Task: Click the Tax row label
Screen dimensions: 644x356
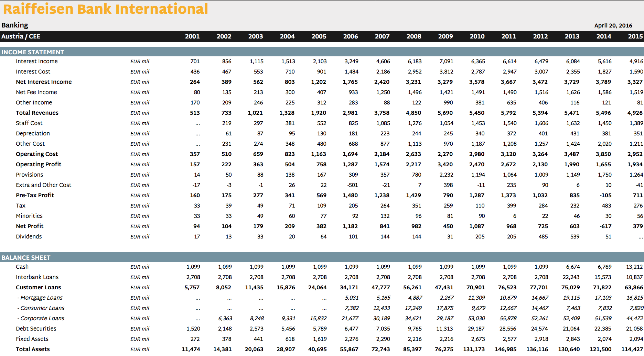Action: (x=21, y=205)
